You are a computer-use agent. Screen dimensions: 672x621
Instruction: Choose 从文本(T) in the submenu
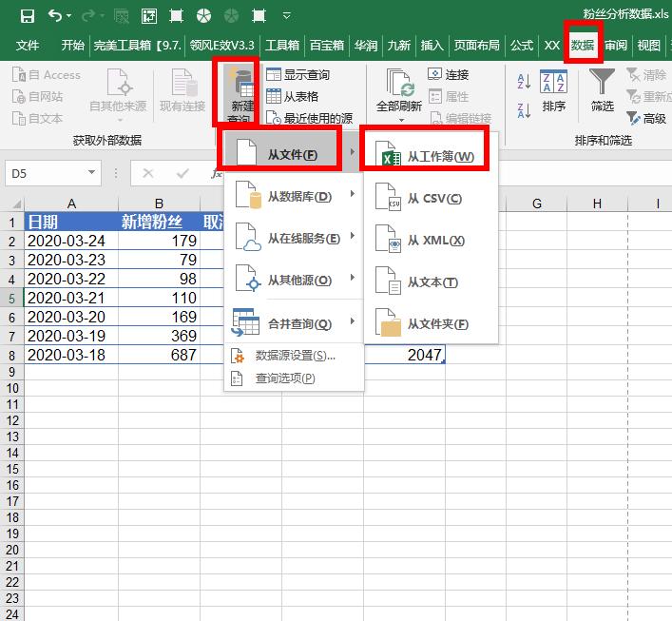tap(431, 282)
